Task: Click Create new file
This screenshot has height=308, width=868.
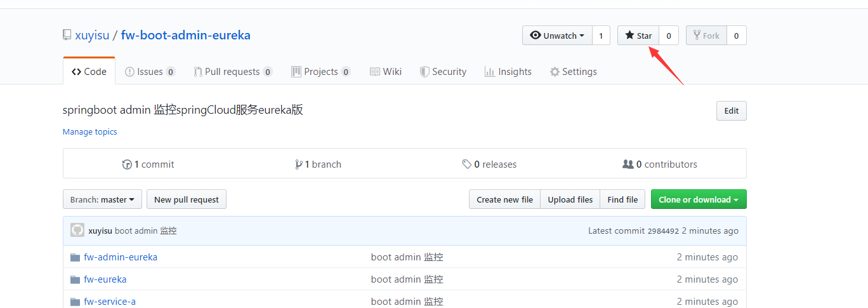Action: [x=504, y=199]
